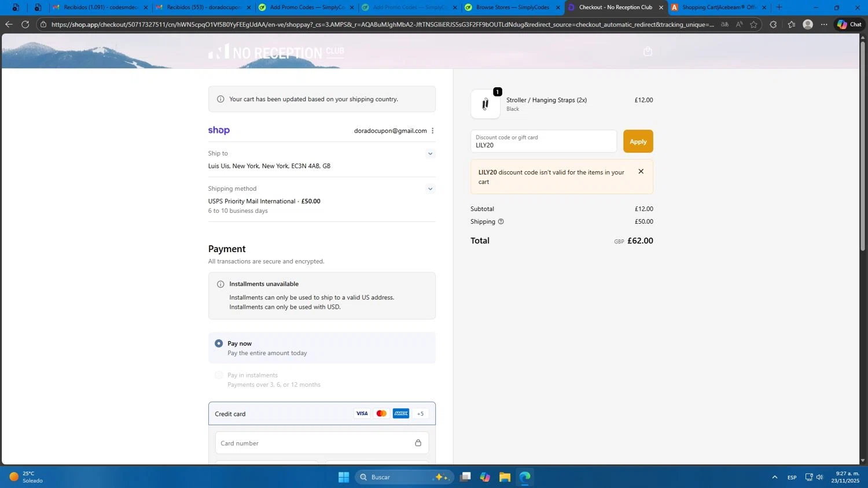This screenshot has height=488, width=868.
Task: Open the Windows Start menu
Action: [x=344, y=477]
